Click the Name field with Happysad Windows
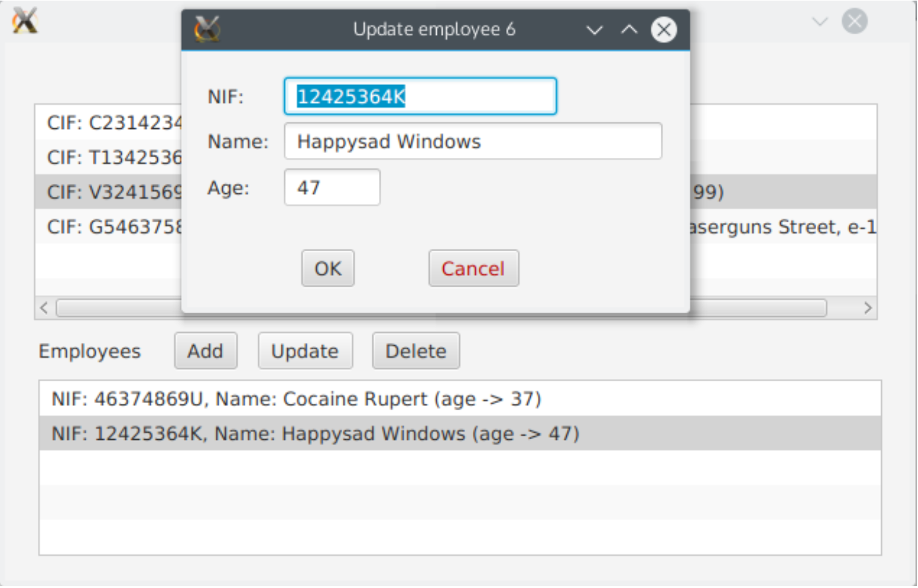This screenshot has width=918, height=588. pyautogui.click(x=473, y=142)
